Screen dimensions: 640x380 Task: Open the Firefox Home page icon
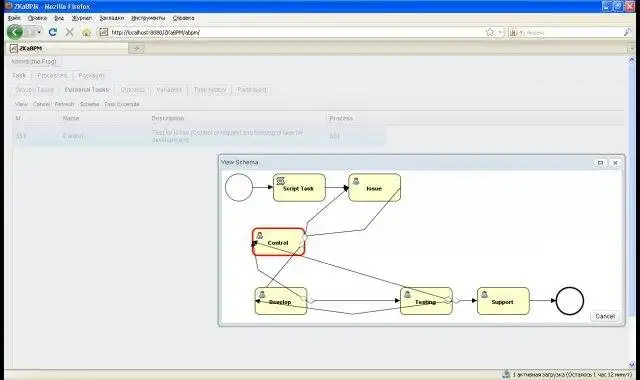coord(86,32)
